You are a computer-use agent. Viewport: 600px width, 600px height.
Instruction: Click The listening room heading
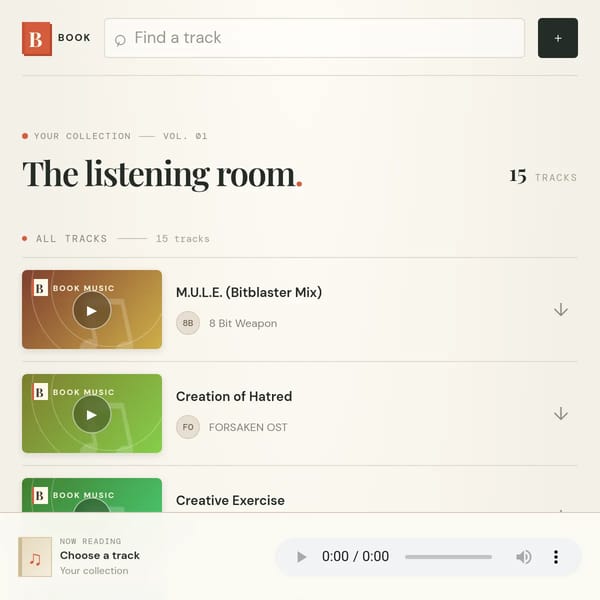(x=162, y=174)
